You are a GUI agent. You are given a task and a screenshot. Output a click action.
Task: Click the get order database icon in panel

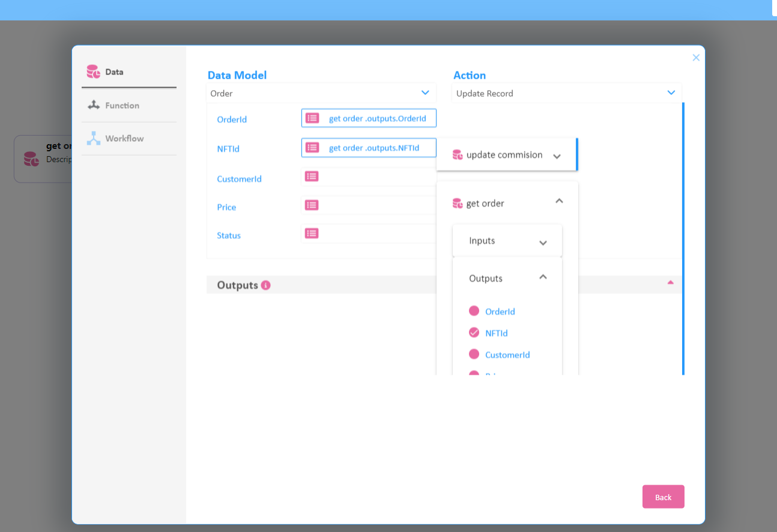click(x=458, y=204)
